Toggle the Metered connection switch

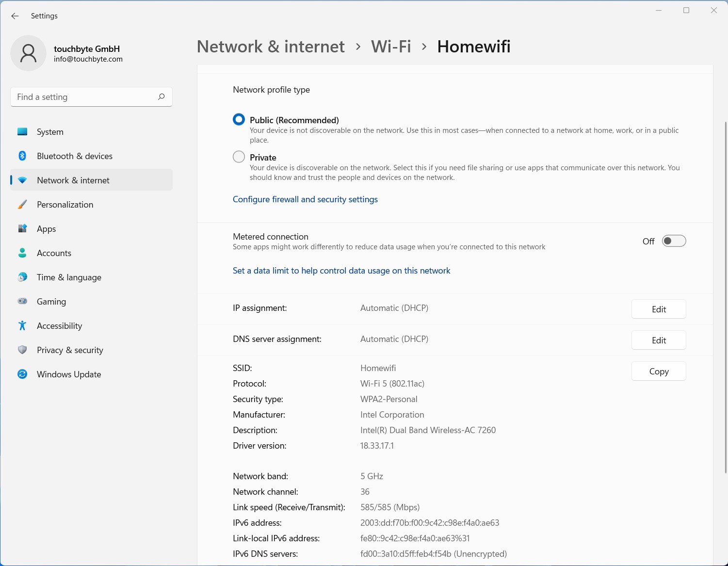[674, 241]
